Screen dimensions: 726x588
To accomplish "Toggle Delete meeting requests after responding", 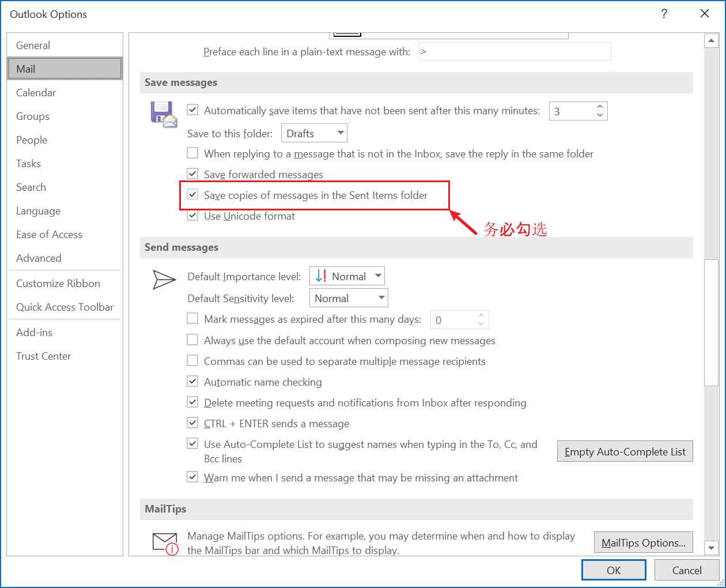I will click(x=192, y=402).
